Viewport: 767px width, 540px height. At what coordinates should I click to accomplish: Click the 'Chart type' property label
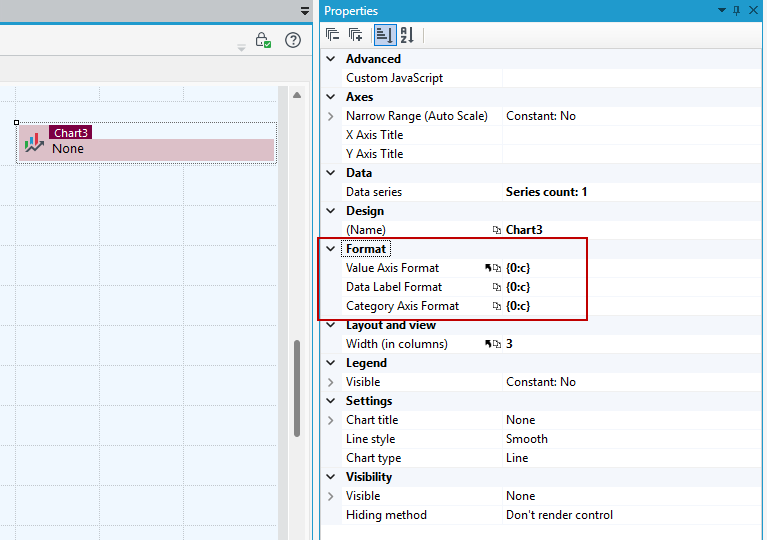tap(374, 458)
